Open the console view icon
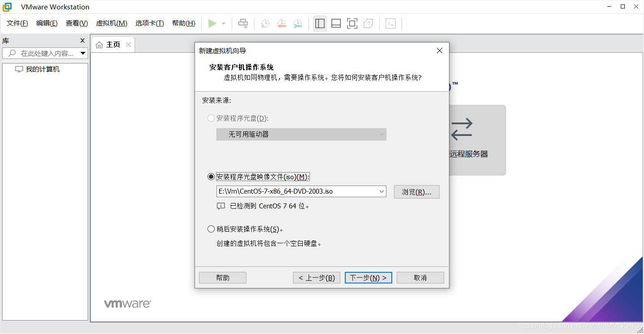Screen dimensions: 644x334 [x=390, y=24]
